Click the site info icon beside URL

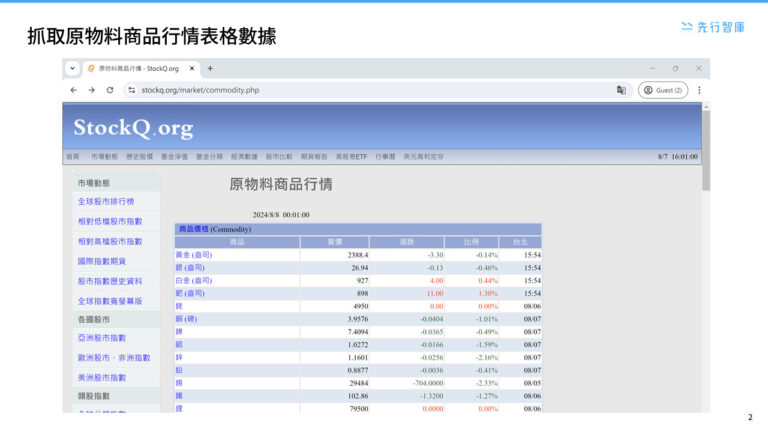pyautogui.click(x=132, y=90)
